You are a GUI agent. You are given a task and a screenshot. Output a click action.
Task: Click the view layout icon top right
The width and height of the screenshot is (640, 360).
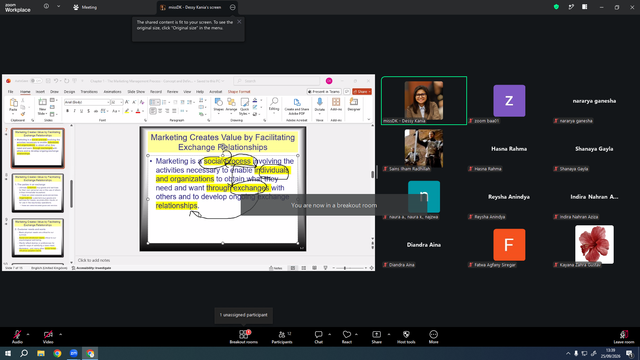click(x=584, y=7)
